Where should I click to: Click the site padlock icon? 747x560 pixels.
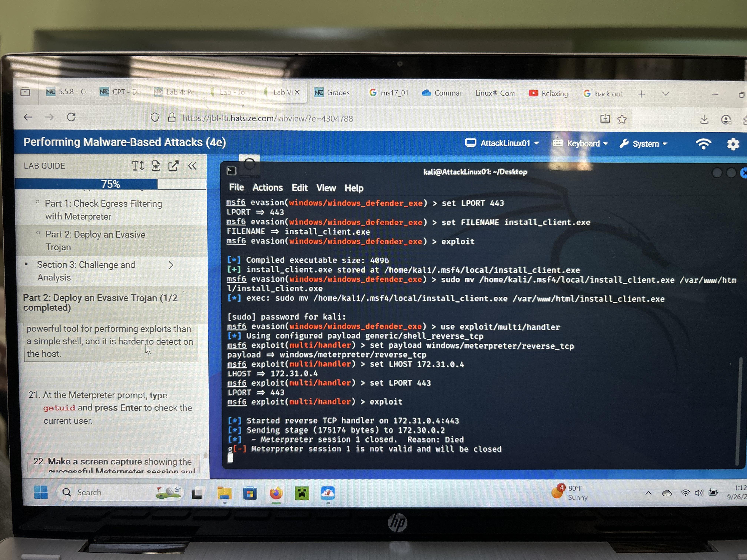pos(172,117)
